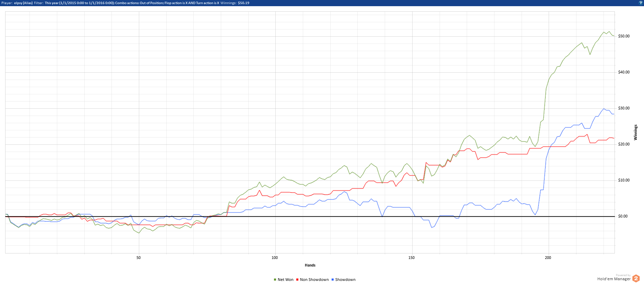Click the "$40.00" winnings axis label
Viewport: 644px width, 284px height.
(624, 72)
